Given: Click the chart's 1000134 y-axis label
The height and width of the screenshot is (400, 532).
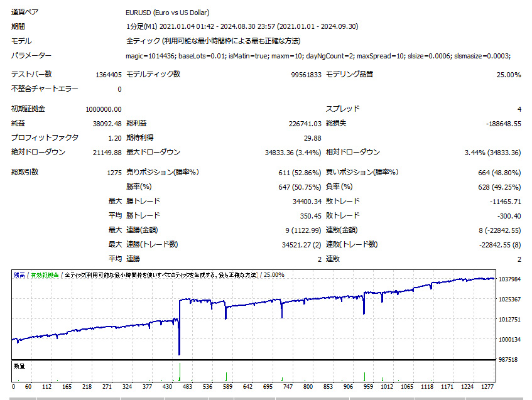Looking at the screenshot, I should tap(509, 340).
